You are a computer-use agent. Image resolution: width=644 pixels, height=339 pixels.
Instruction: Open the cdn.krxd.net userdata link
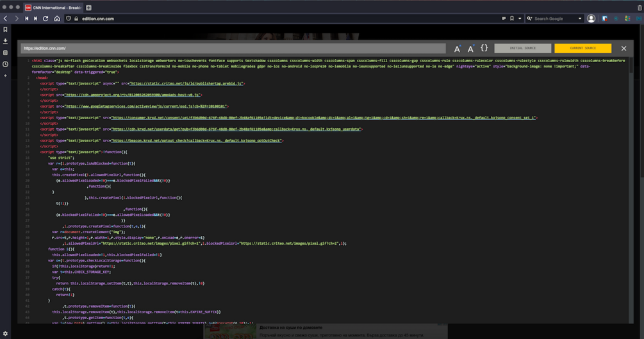(236, 129)
